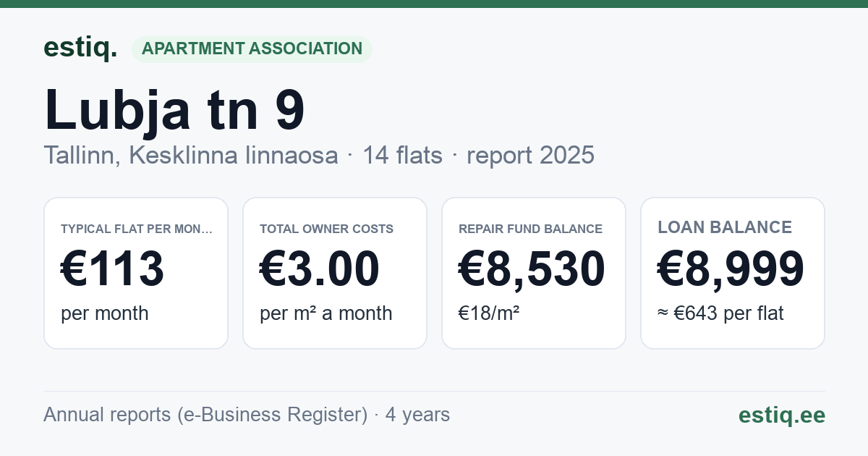The width and height of the screenshot is (868, 456).
Task: Open the Total owner costs card
Action: click(x=335, y=273)
